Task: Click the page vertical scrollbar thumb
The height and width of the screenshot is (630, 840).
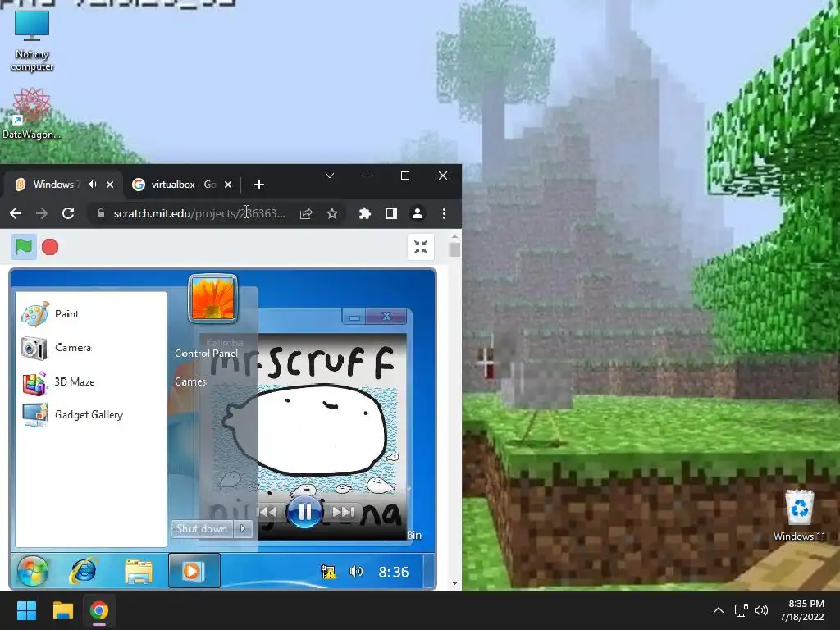Action: click(454, 249)
